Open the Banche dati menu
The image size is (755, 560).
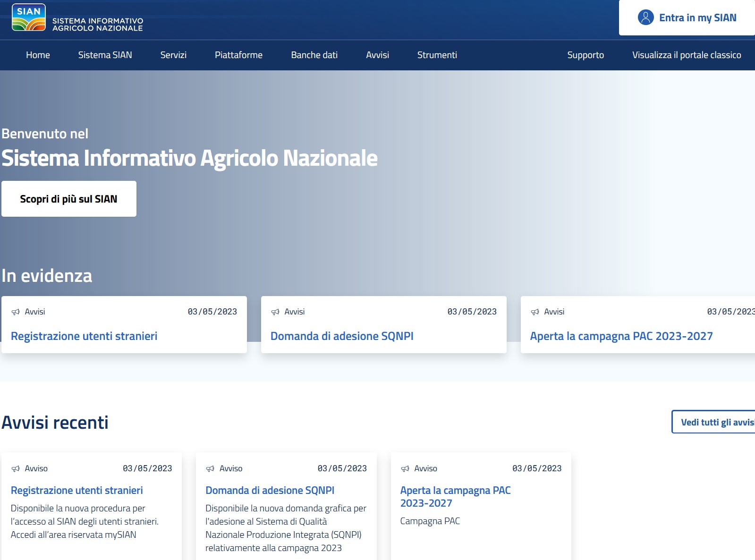coord(314,55)
